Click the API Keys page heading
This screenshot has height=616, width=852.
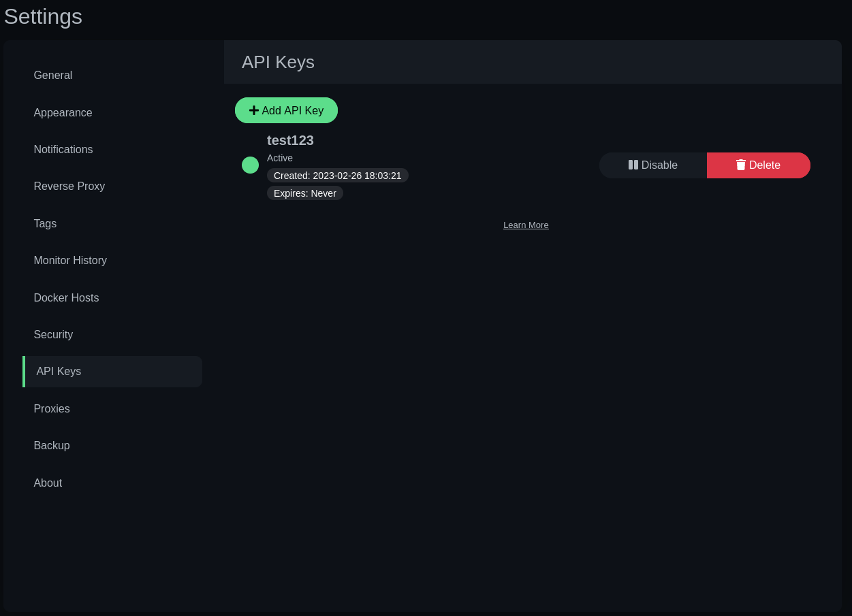pyautogui.click(x=278, y=62)
